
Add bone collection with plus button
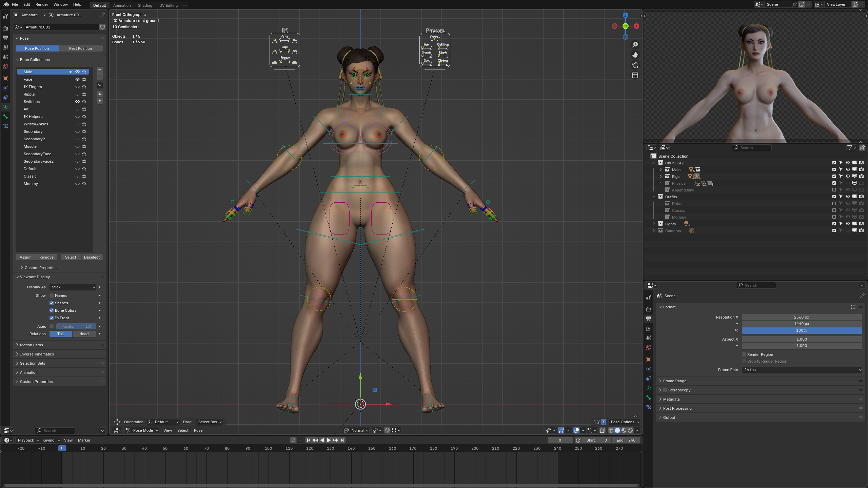[x=100, y=70]
